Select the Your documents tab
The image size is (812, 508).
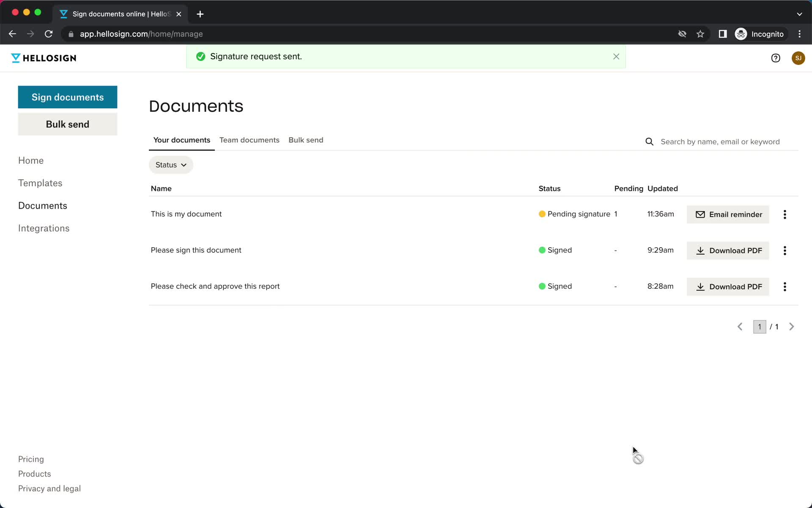tap(182, 140)
